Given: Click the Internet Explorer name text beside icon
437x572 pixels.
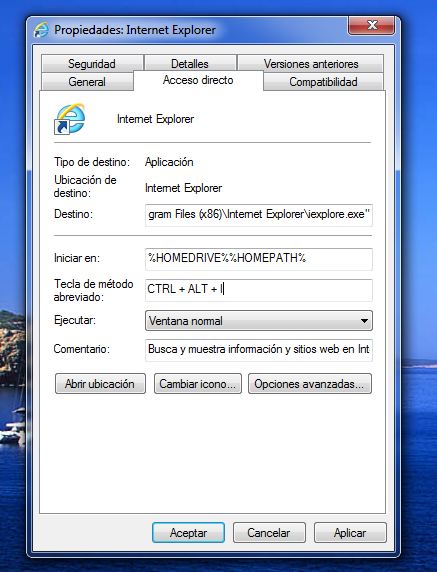Looking at the screenshot, I should click(x=155, y=119).
